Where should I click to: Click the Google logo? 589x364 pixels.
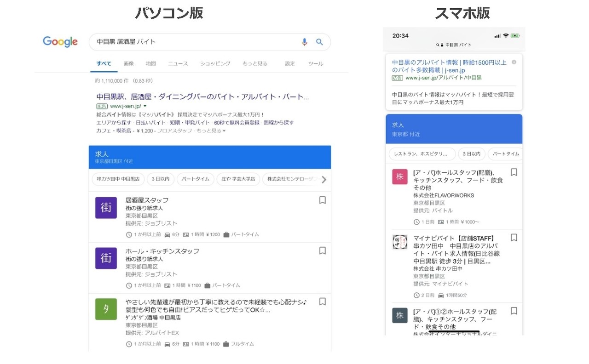(60, 42)
